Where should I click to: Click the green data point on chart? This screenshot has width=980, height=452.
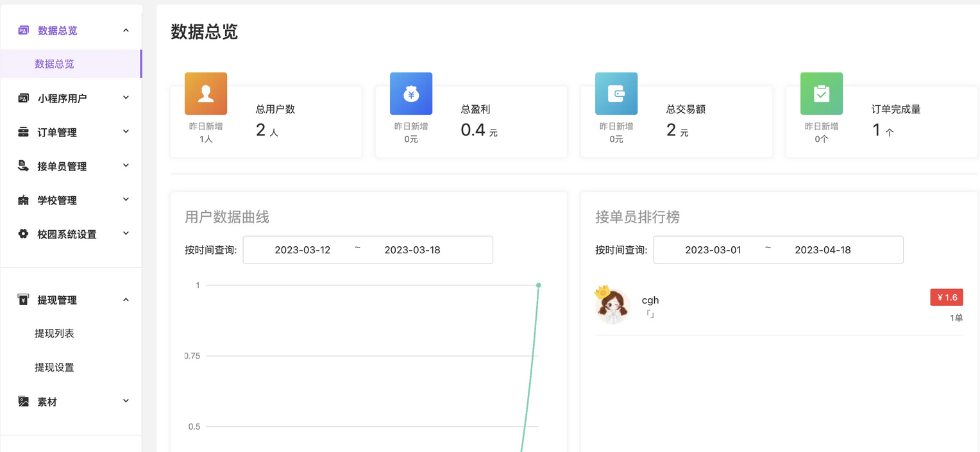pyautogui.click(x=538, y=285)
